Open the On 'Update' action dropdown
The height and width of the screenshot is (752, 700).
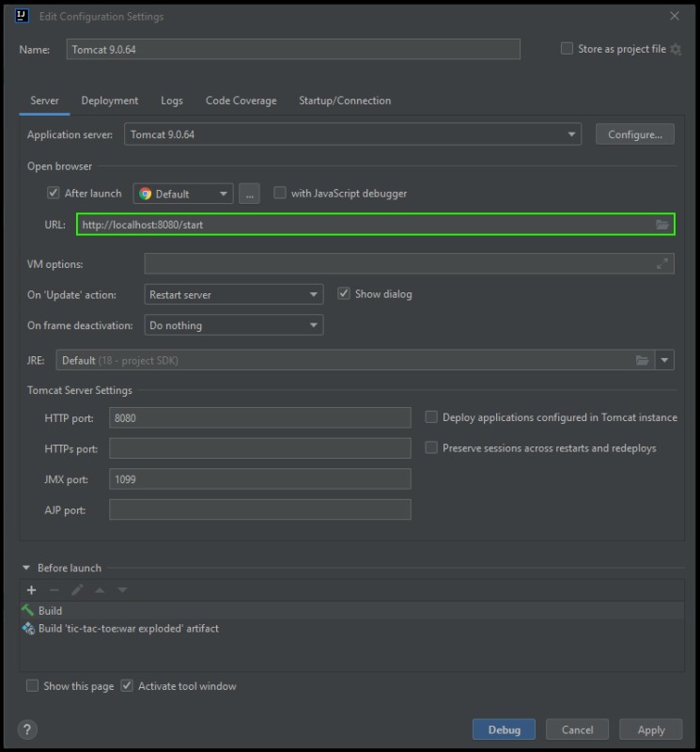[234, 294]
